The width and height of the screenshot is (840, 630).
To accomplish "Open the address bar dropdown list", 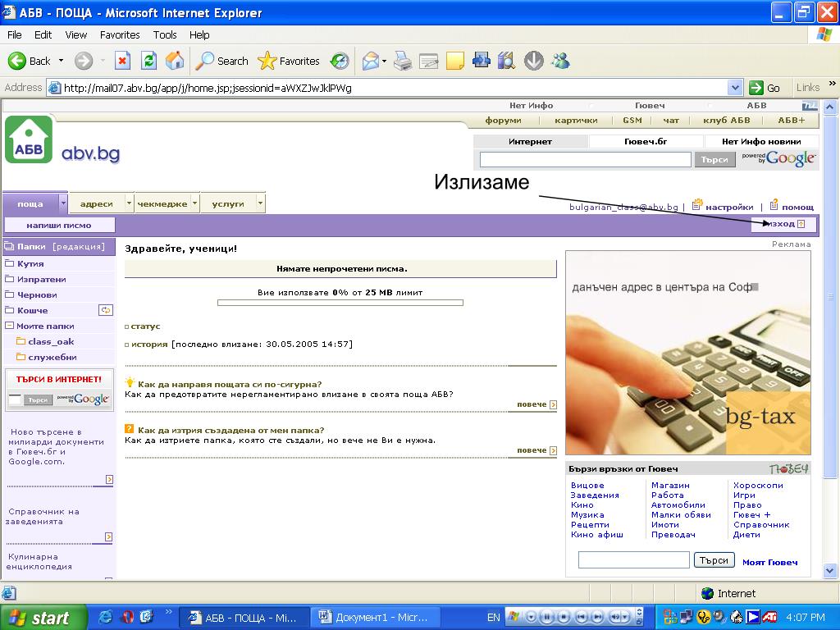I will pos(735,88).
